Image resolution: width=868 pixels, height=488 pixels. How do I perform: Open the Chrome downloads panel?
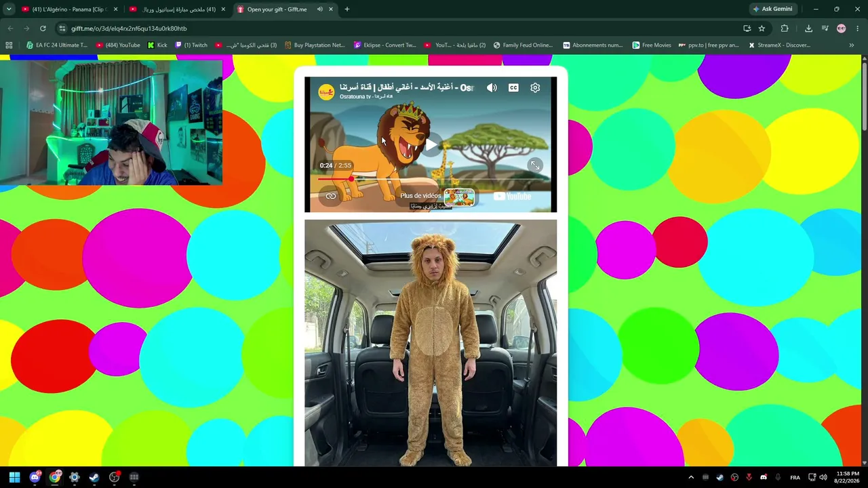coord(808,28)
